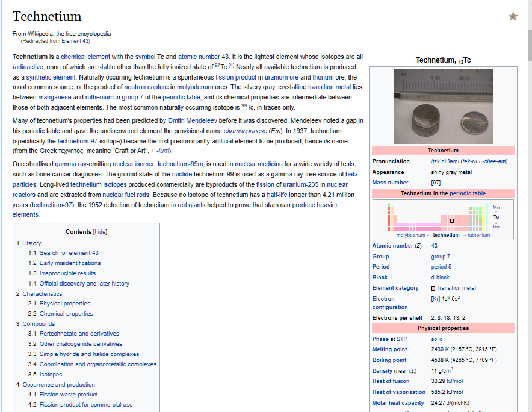The height and width of the screenshot is (412, 532).
Task: Open citation reference 4
Action: 231,65
